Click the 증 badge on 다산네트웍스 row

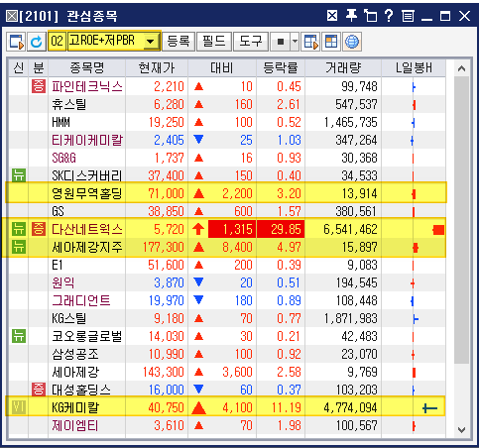[39, 229]
